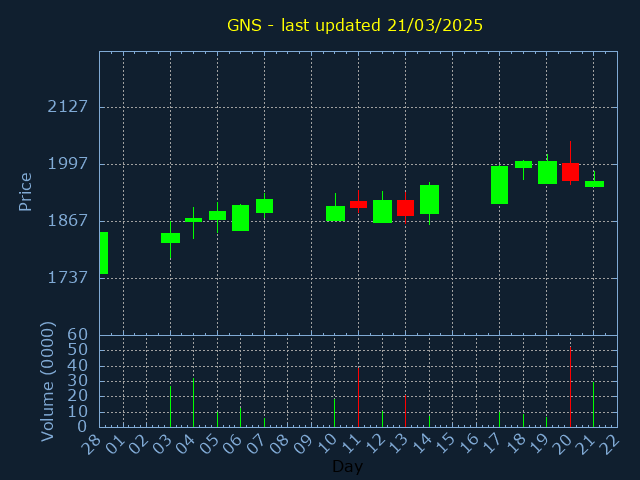Click the day 28 axis label
Viewport: 640px width, 480px height.
point(92,444)
